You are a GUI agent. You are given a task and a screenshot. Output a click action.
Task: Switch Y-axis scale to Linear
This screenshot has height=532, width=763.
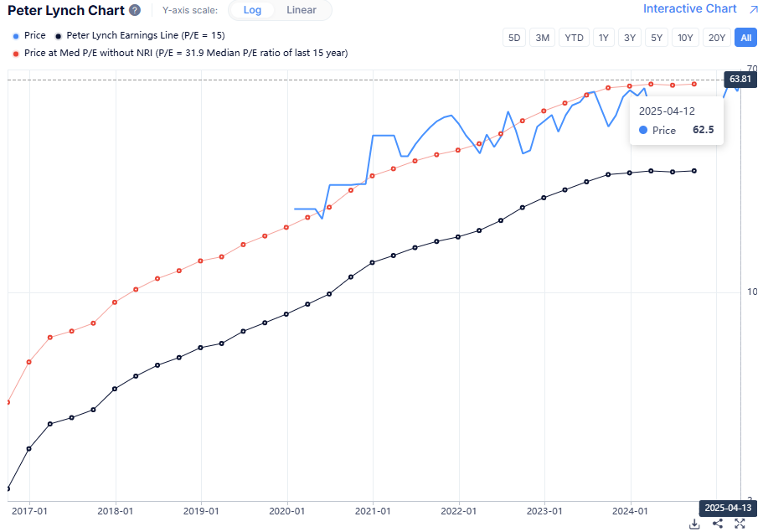click(x=302, y=10)
